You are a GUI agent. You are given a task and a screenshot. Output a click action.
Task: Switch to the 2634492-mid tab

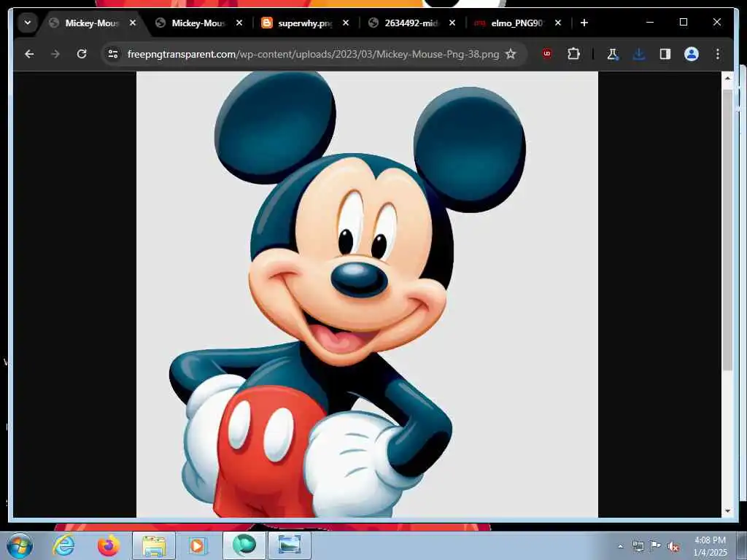411,23
